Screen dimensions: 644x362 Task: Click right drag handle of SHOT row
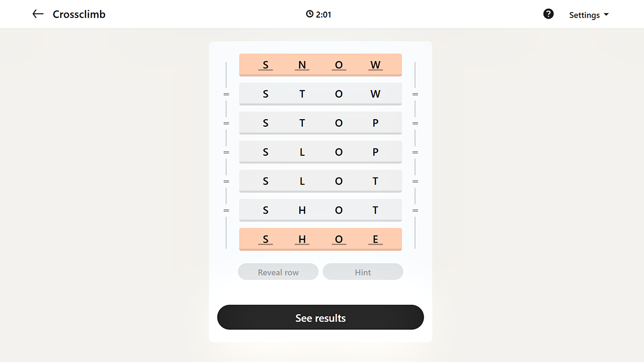[x=415, y=211]
